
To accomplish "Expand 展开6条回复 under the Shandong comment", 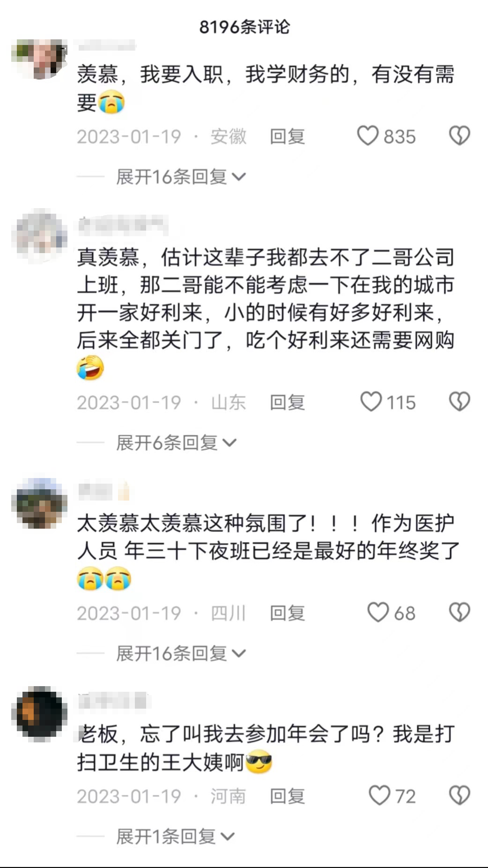I will click(176, 442).
